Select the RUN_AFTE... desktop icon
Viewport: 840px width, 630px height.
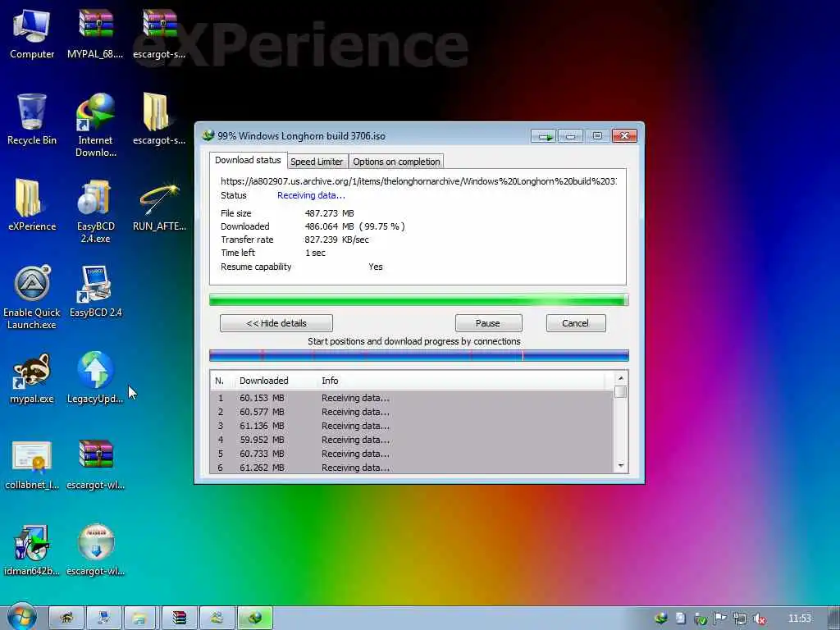tap(159, 206)
